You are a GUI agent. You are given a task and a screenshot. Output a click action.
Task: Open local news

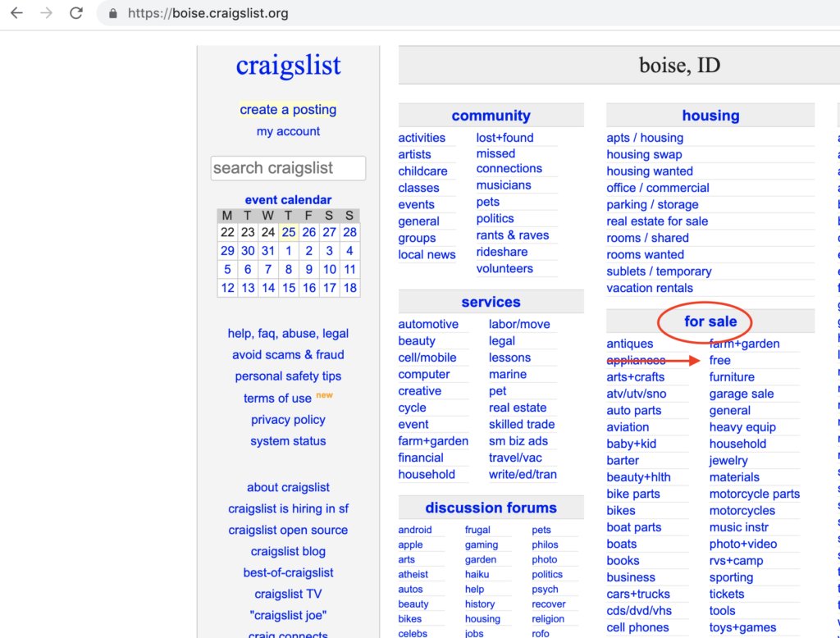pyautogui.click(x=427, y=255)
